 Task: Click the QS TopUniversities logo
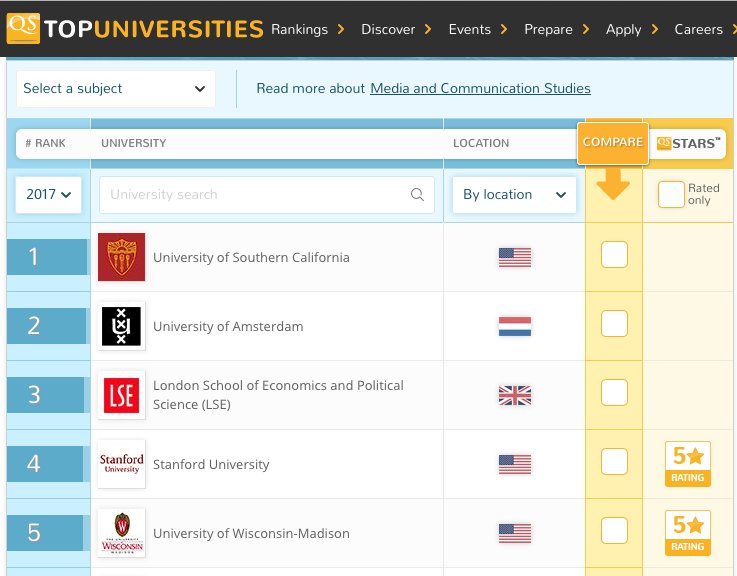[134, 28]
